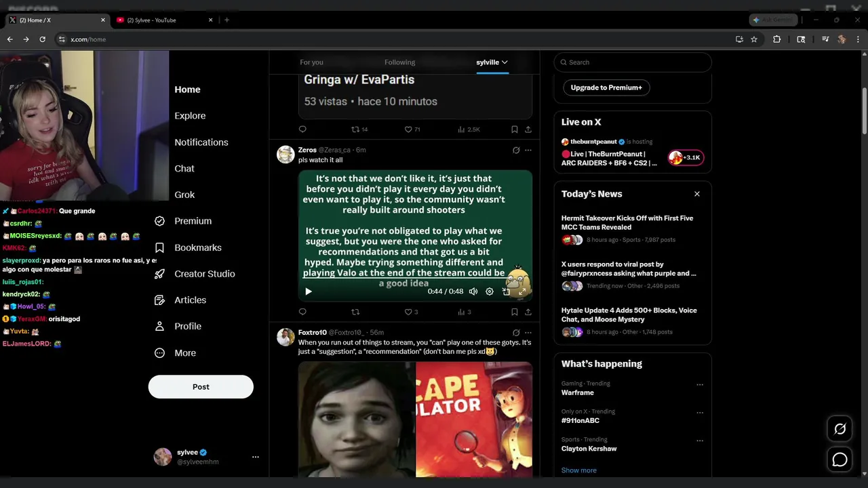Open Notifications in the sidebar
The width and height of the screenshot is (868, 488).
[x=201, y=142]
